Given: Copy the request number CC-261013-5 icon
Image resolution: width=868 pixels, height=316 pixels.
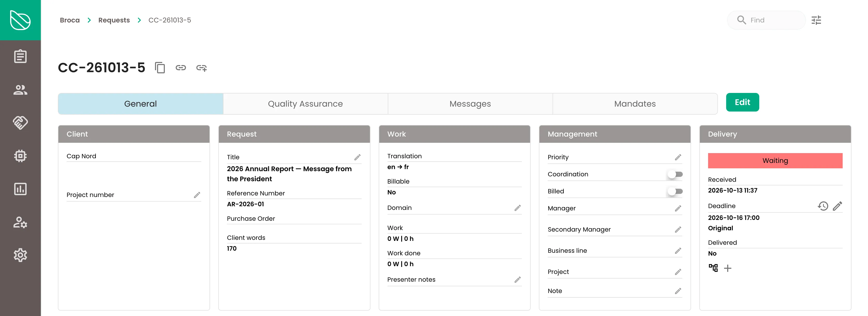Looking at the screenshot, I should 160,68.
